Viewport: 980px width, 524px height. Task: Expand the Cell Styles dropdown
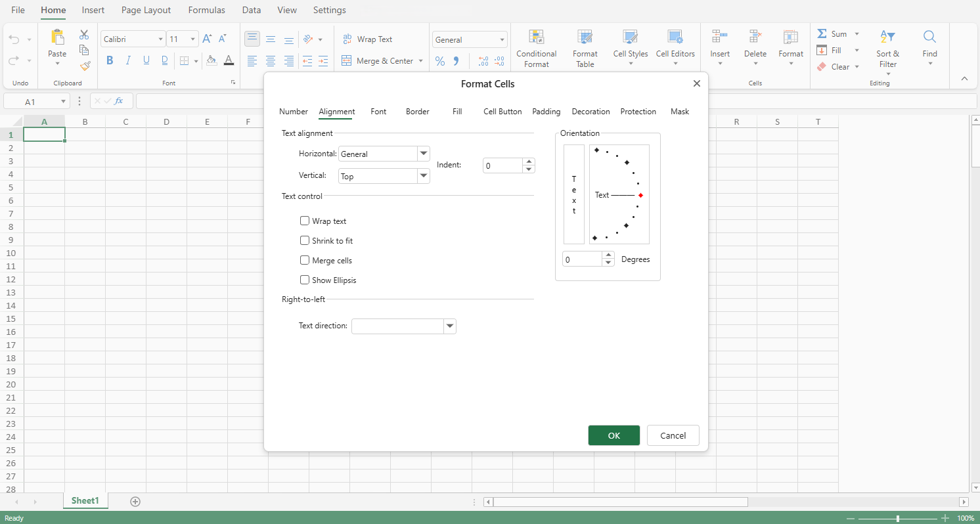pos(630,64)
